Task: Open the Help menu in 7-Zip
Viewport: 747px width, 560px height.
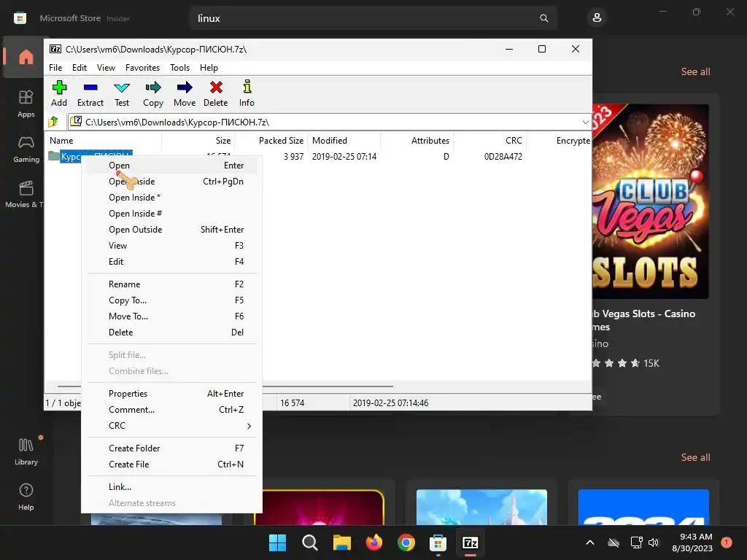Action: (x=209, y=68)
